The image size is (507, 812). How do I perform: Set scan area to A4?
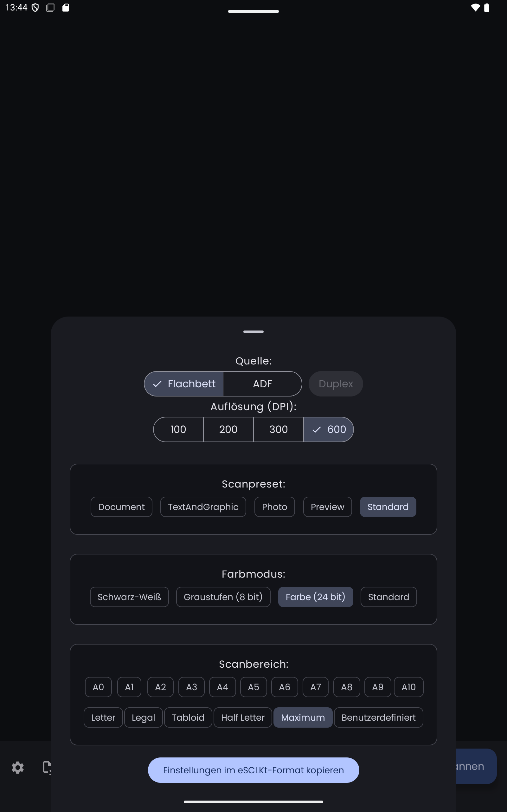click(222, 687)
